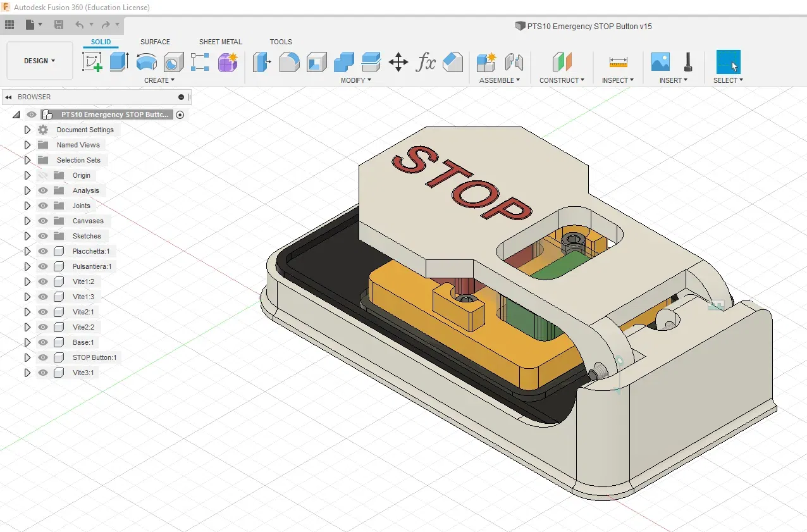Select the Midplane construct tool

tap(562, 62)
